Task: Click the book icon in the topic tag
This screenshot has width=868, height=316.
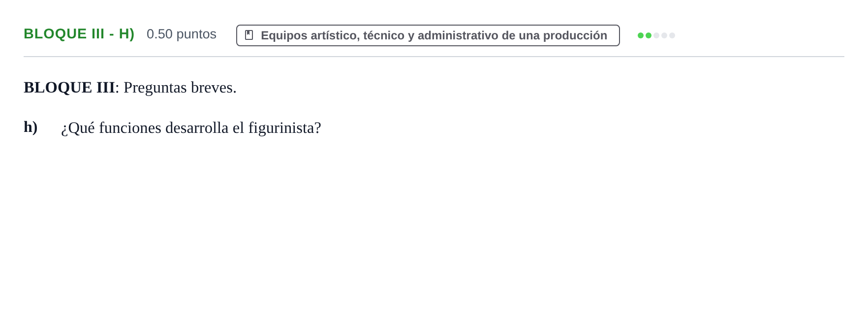Action: (249, 35)
